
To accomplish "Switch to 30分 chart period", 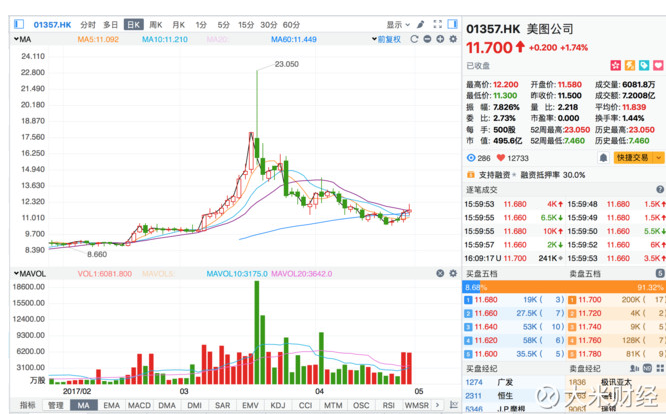I will (x=268, y=25).
